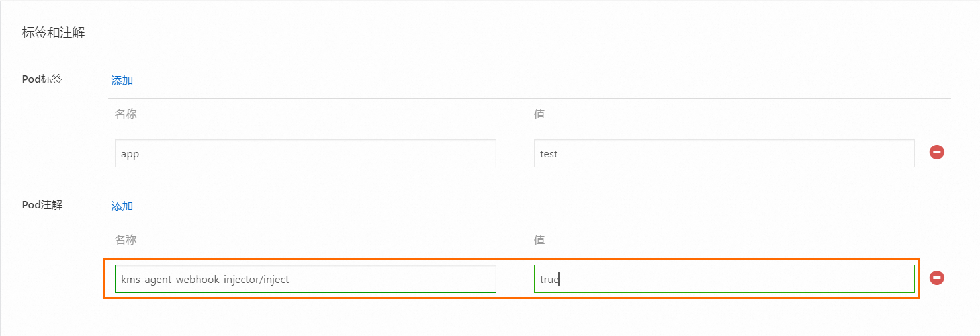Place cursor after the text test
The width and height of the screenshot is (980, 336).
[x=558, y=154]
